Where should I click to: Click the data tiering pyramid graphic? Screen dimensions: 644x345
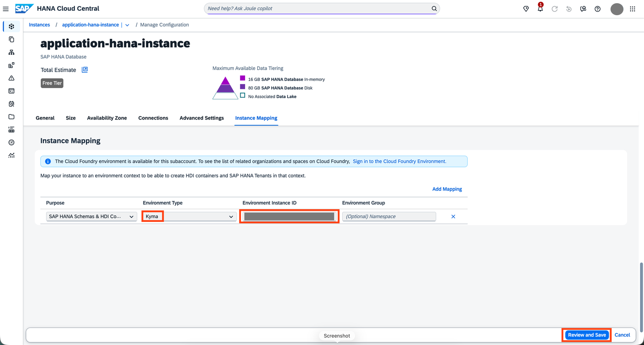pos(225,88)
